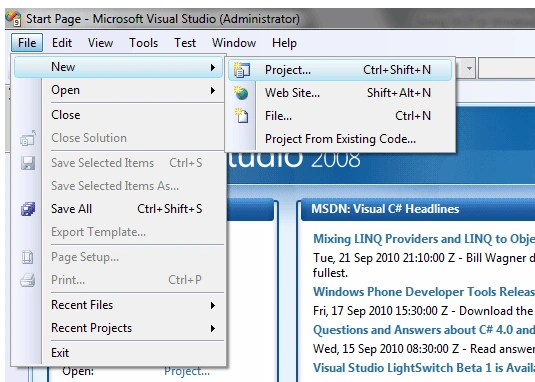Choose File... from the New submenu
The image size is (535, 382).
[x=340, y=116]
